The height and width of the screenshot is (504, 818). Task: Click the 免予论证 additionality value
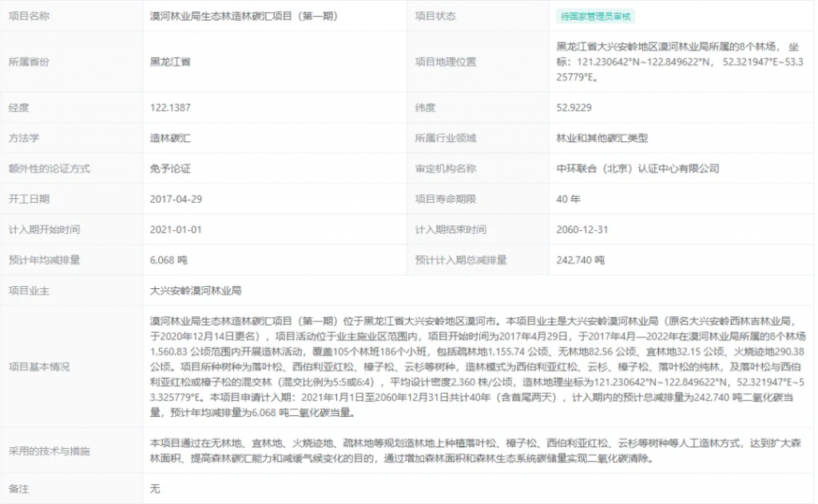[170, 169]
